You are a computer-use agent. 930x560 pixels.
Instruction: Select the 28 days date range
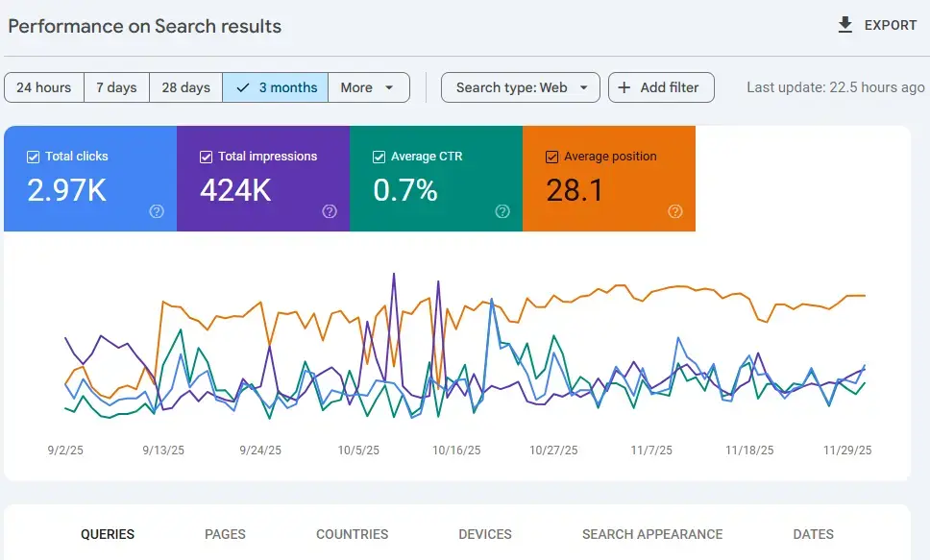pyautogui.click(x=185, y=87)
